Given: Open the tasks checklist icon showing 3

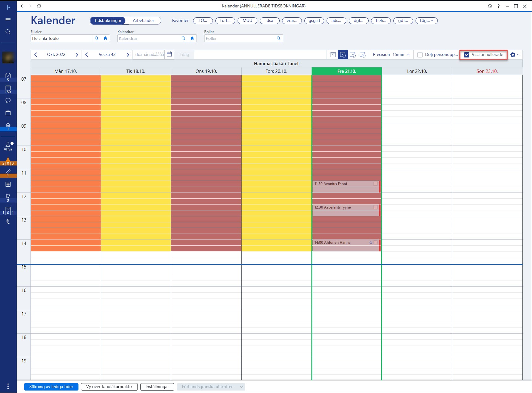Looking at the screenshot, I should point(8,77).
